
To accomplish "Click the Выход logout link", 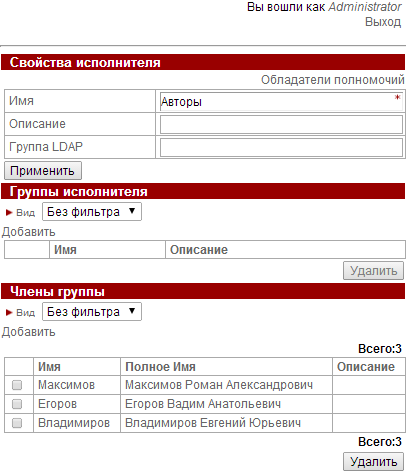I will (x=383, y=22).
